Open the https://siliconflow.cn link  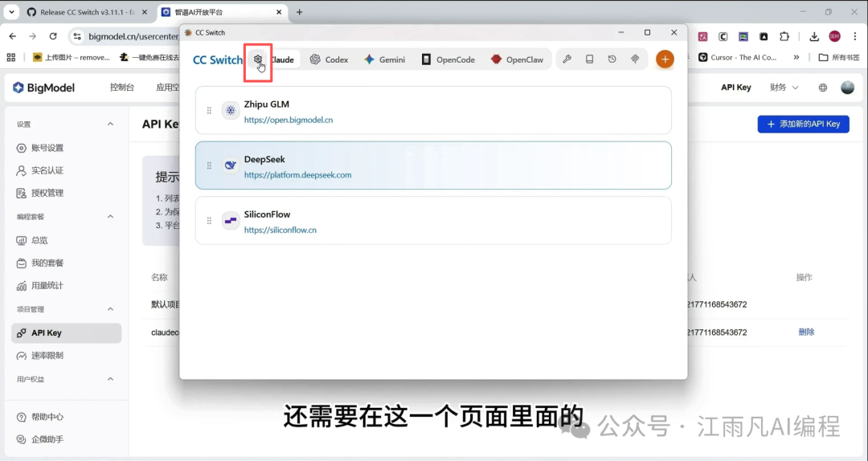[280, 230]
